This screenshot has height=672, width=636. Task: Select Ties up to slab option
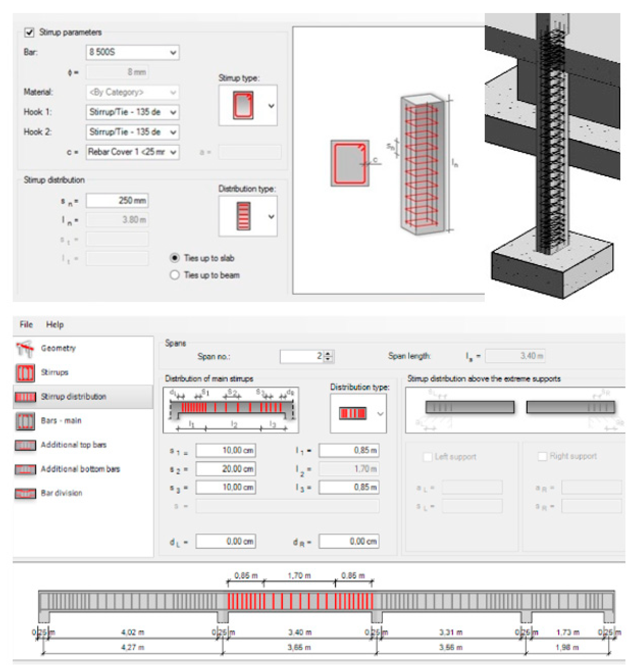(x=175, y=258)
